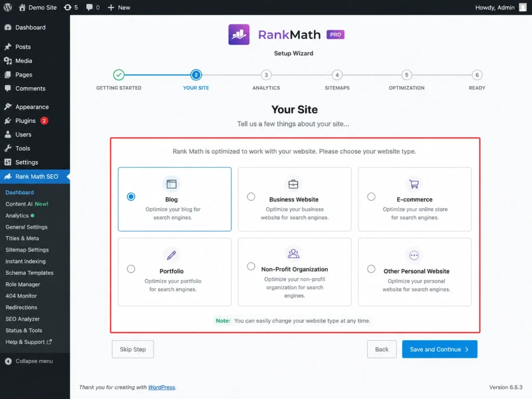Select the Other Personal Website radio button
Viewport: 532px width, 399px height.
371,269
